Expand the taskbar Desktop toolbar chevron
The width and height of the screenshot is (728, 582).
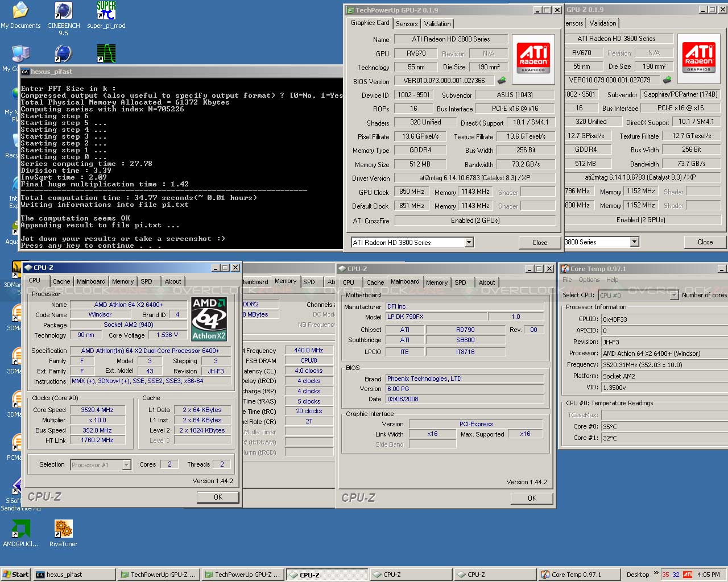coord(656,573)
